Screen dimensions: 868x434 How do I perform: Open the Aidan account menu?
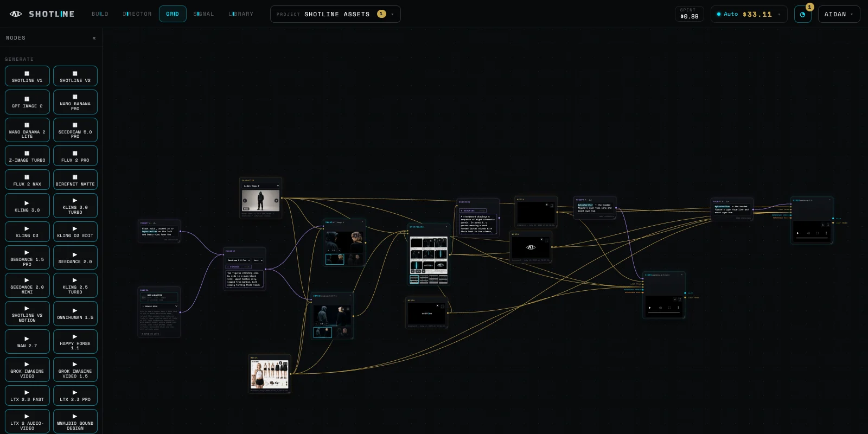839,14
